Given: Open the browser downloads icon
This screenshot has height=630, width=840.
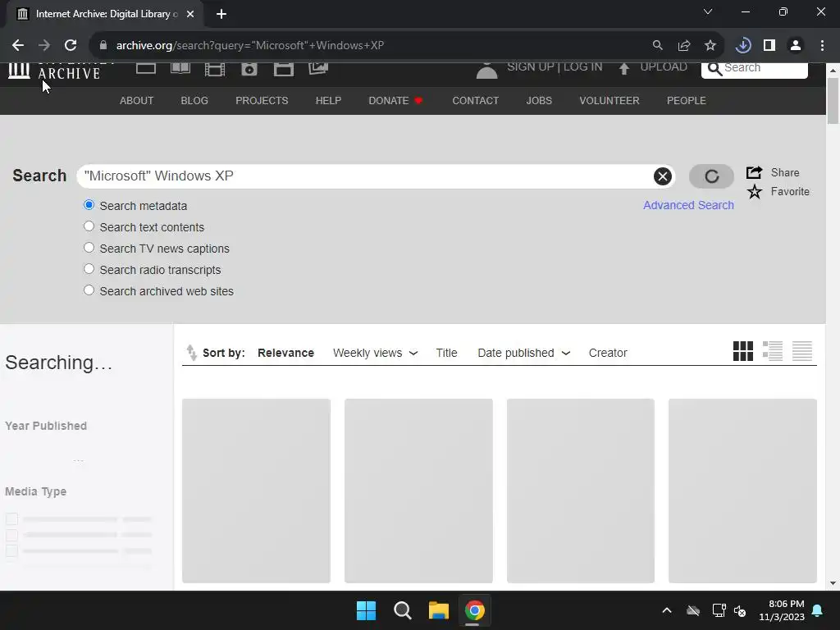Looking at the screenshot, I should [743, 46].
